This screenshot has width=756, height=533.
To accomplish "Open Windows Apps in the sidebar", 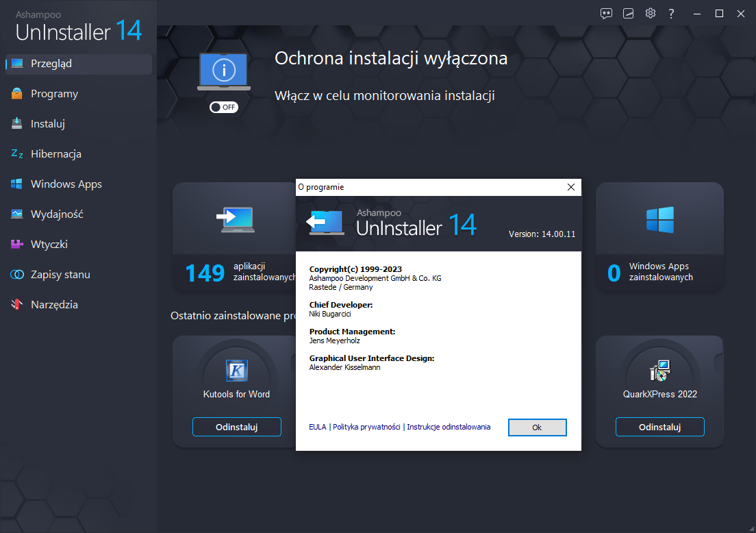I will pyautogui.click(x=79, y=184).
